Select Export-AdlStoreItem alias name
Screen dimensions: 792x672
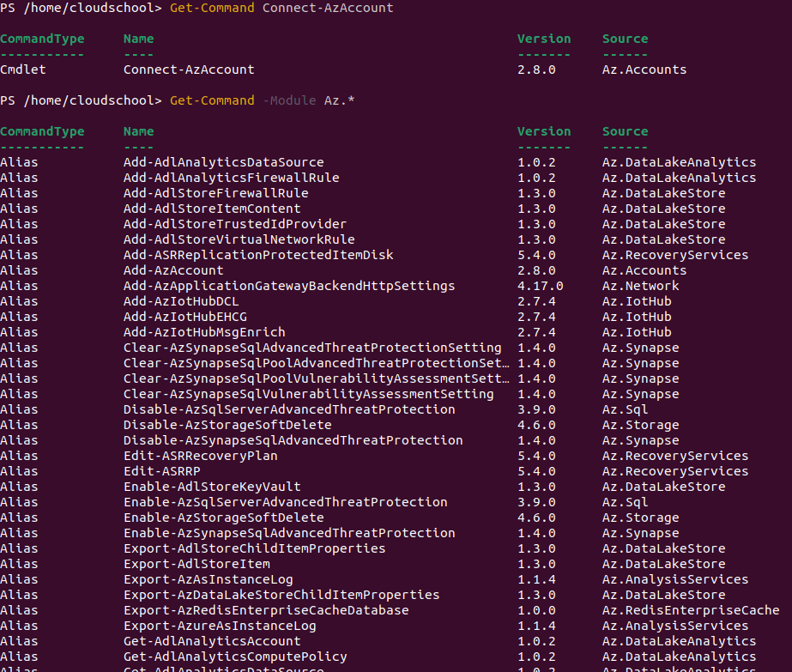click(197, 564)
